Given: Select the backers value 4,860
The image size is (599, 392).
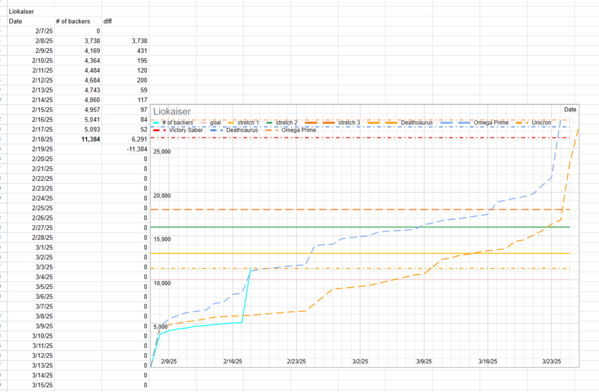Looking at the screenshot, I should [x=92, y=100].
